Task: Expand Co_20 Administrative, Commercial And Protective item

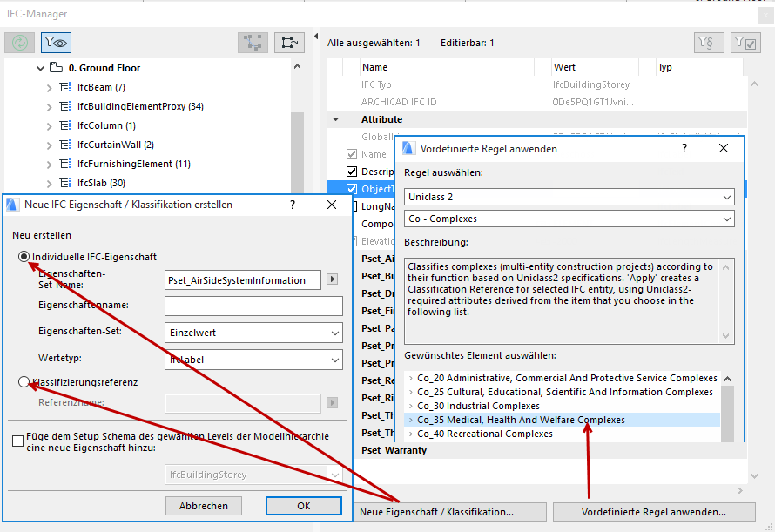Action: pyautogui.click(x=411, y=378)
